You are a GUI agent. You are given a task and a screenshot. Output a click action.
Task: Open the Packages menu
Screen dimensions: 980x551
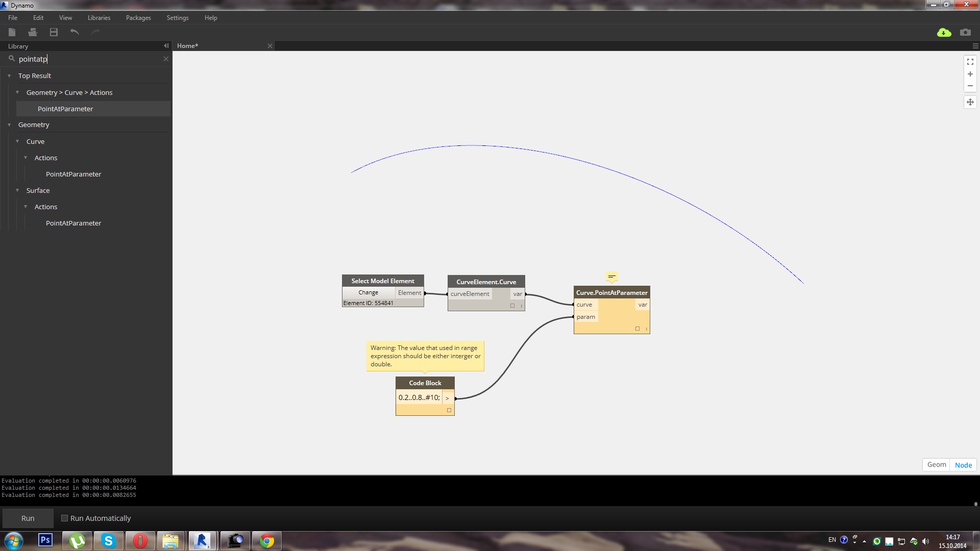point(138,17)
